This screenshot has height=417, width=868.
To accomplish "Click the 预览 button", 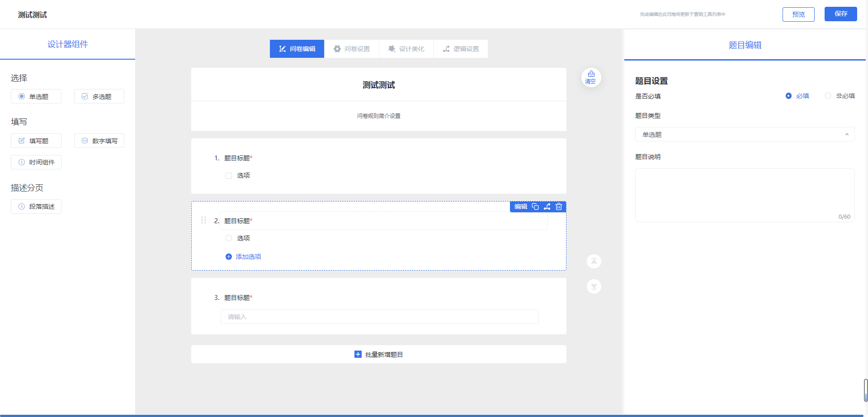I will tap(798, 14).
